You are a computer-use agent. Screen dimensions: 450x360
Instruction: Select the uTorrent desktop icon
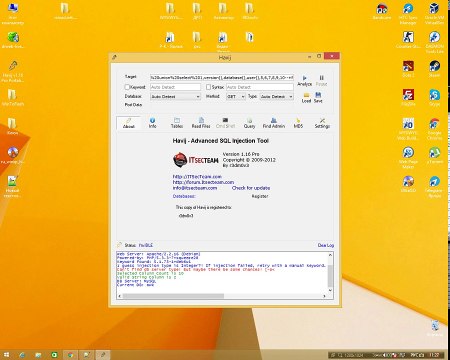click(x=434, y=155)
